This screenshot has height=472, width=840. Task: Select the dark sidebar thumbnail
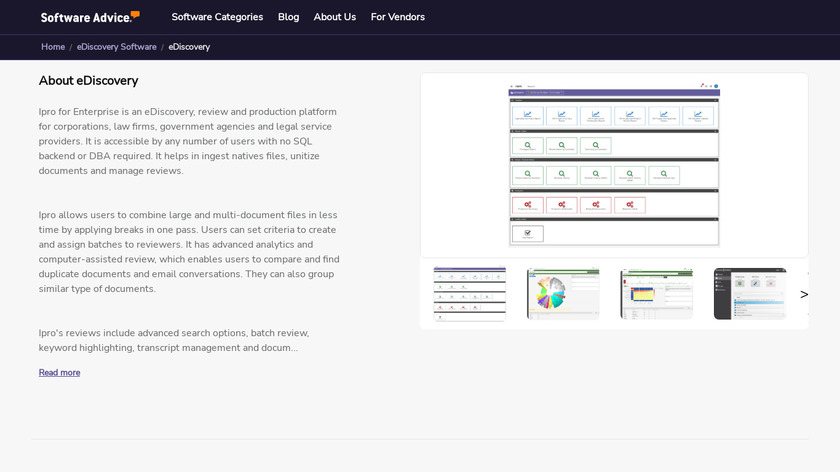click(750, 294)
